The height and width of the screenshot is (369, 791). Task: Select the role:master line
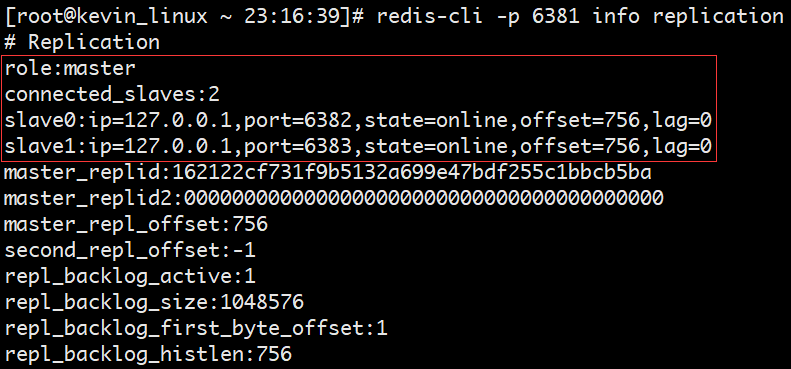click(x=70, y=68)
